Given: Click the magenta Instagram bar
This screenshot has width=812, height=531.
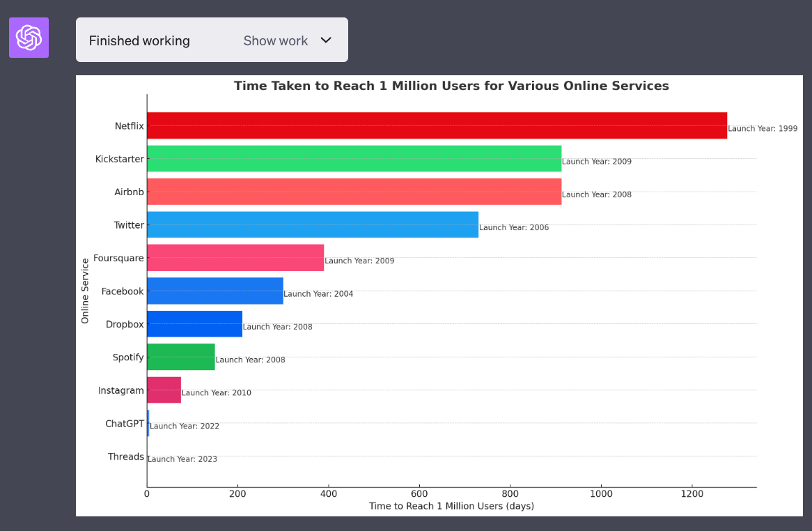Looking at the screenshot, I should click(x=164, y=390).
